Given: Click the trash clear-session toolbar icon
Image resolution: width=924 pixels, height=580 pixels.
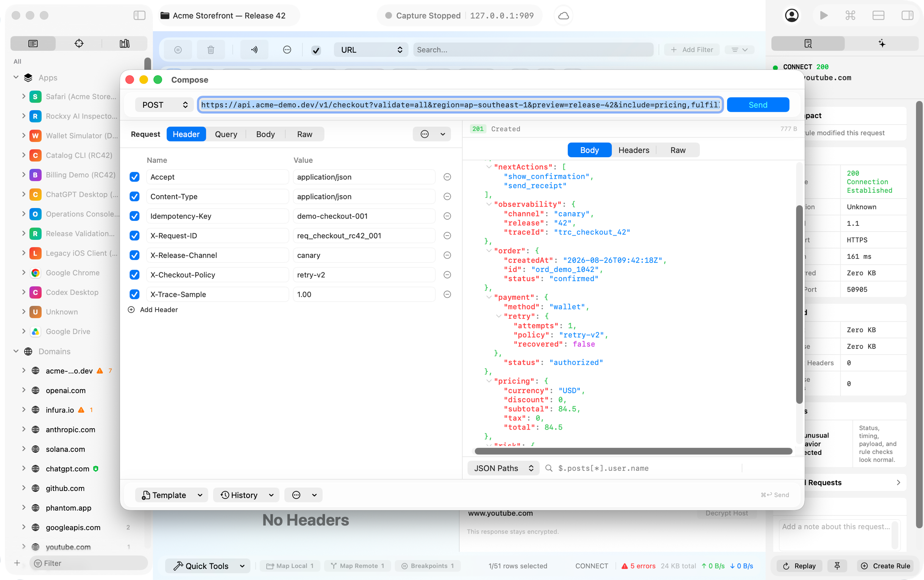Looking at the screenshot, I should (x=211, y=50).
